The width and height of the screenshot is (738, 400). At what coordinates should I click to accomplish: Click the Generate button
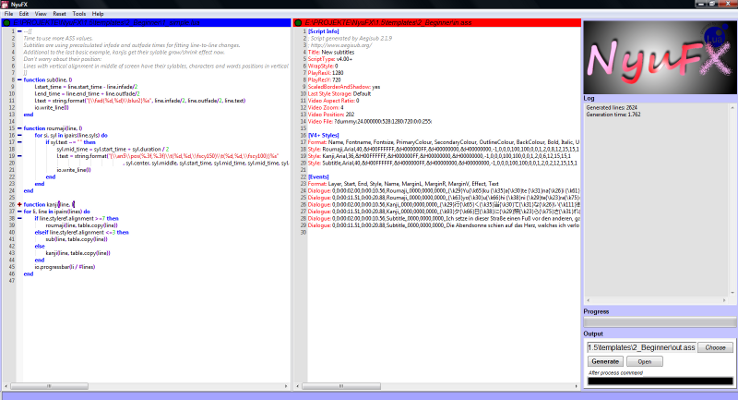click(605, 361)
